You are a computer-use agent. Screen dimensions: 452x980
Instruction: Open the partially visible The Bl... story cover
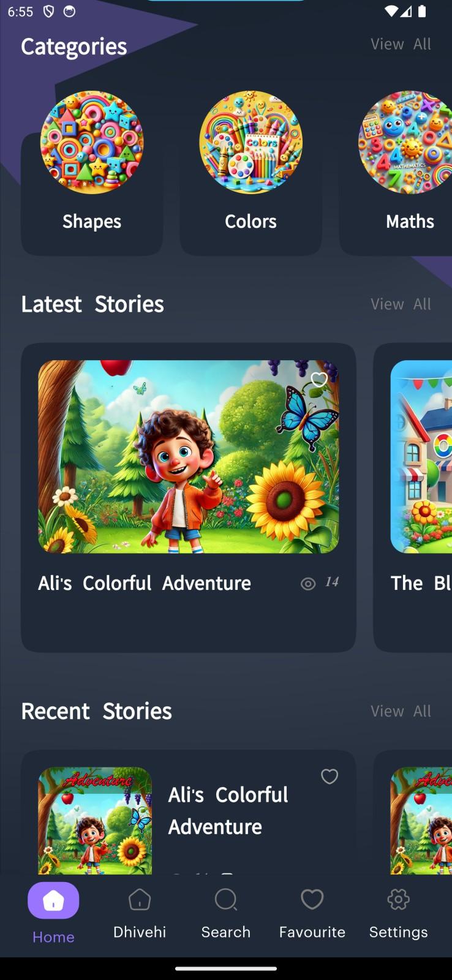(421, 457)
